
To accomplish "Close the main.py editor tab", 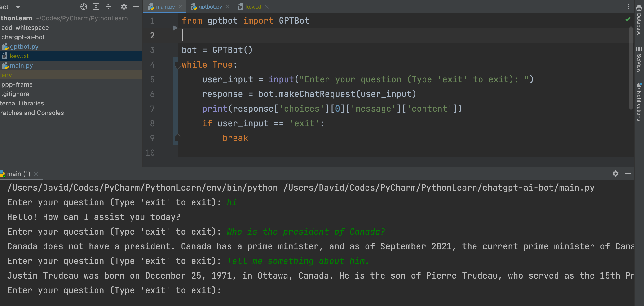I will point(180,7).
